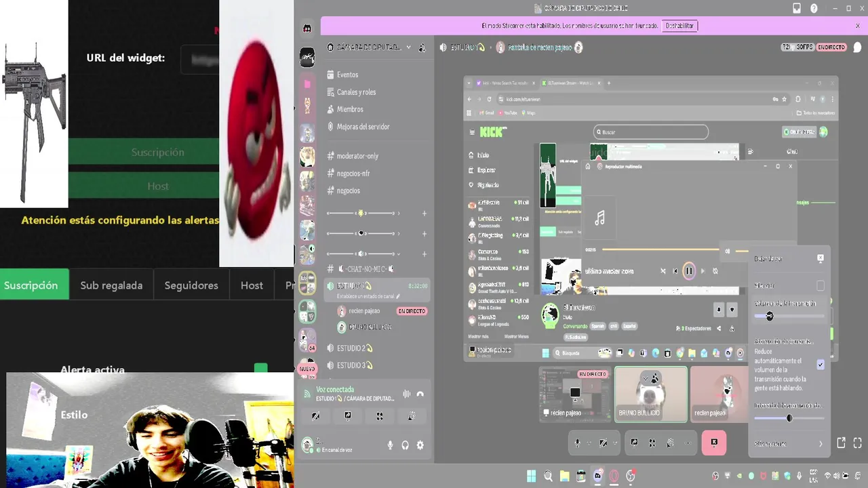Check the Silenciar checkbox in popup
The height and width of the screenshot is (488, 868).
[x=820, y=286]
